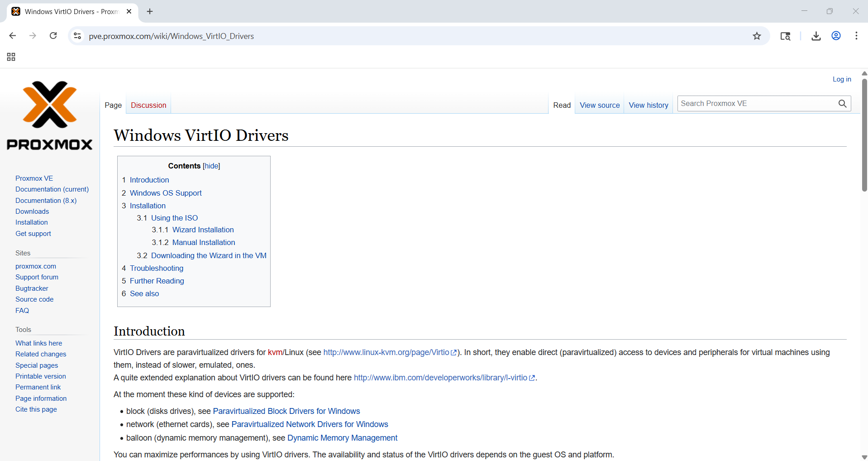Click the browser forward arrow

pos(33,36)
